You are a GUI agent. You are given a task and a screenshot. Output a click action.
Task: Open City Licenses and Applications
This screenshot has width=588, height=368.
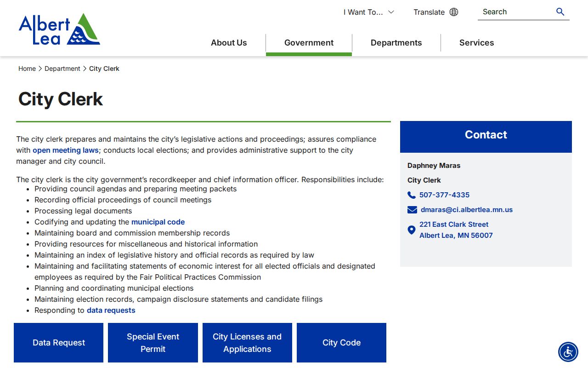tap(247, 343)
